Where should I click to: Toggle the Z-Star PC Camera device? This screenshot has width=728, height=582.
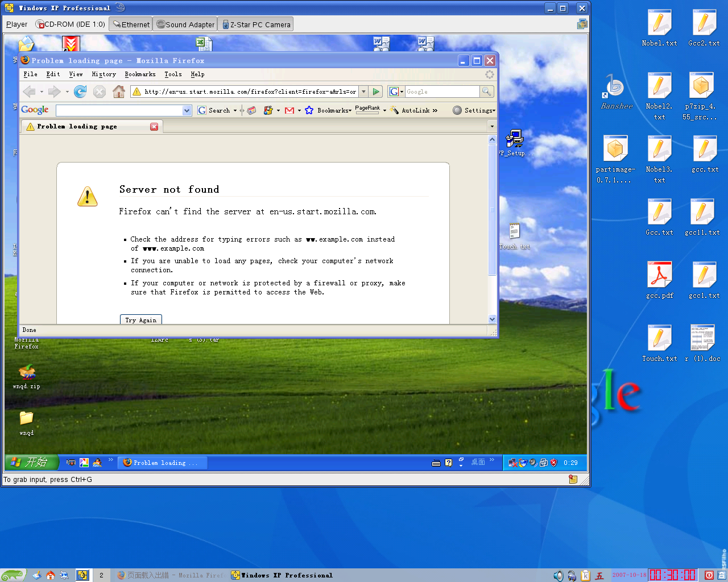[256, 24]
